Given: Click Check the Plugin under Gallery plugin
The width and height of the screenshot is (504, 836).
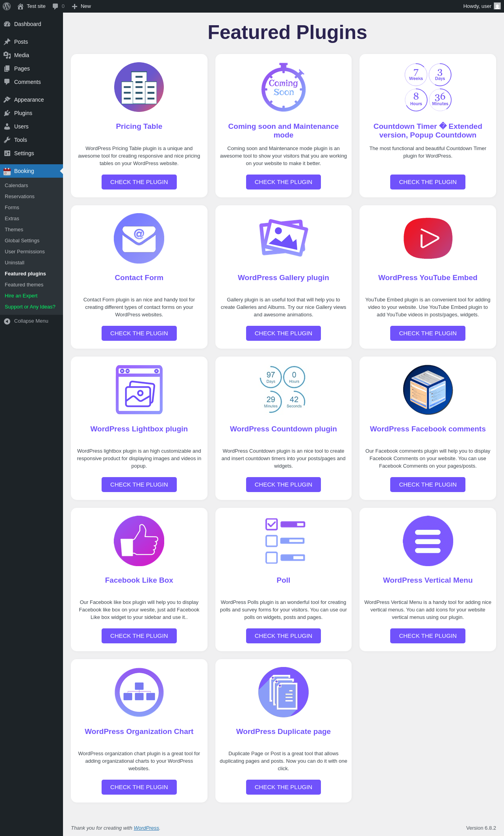Looking at the screenshot, I should (x=283, y=333).
